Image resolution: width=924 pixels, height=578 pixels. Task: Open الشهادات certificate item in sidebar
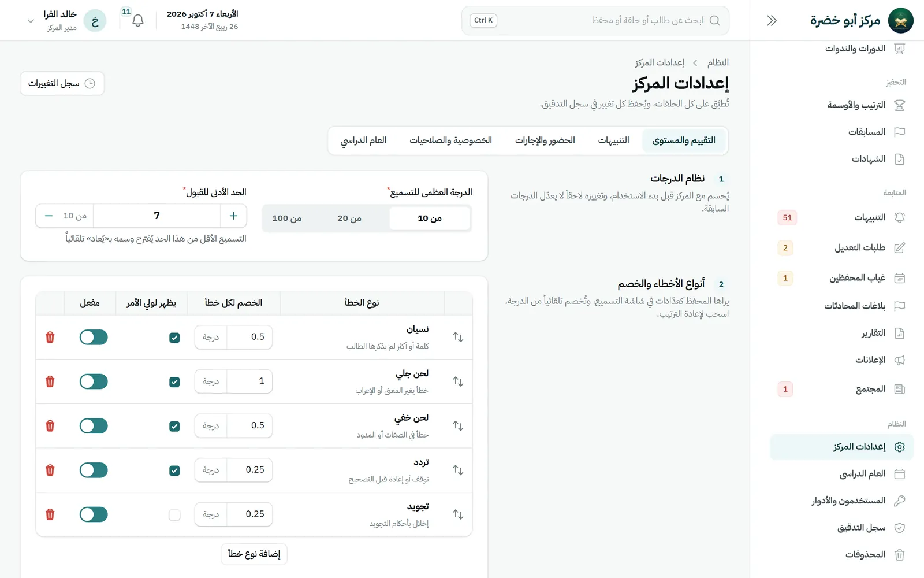pyautogui.click(x=841, y=159)
